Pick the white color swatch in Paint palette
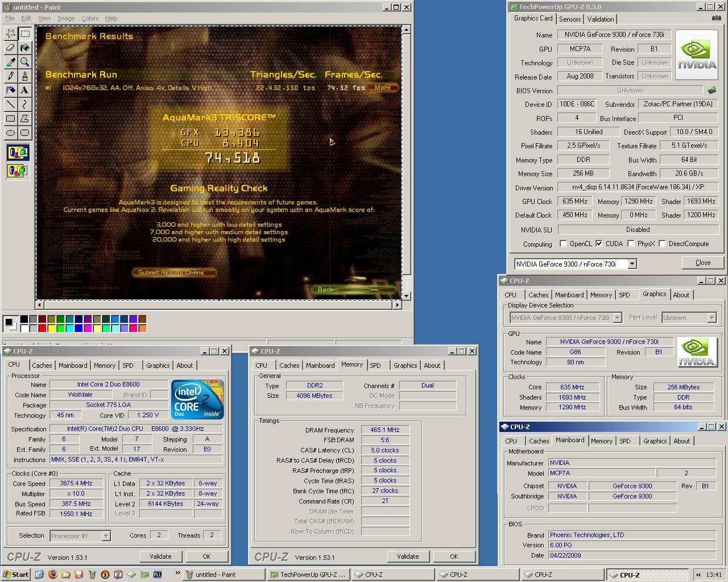 click(x=24, y=328)
